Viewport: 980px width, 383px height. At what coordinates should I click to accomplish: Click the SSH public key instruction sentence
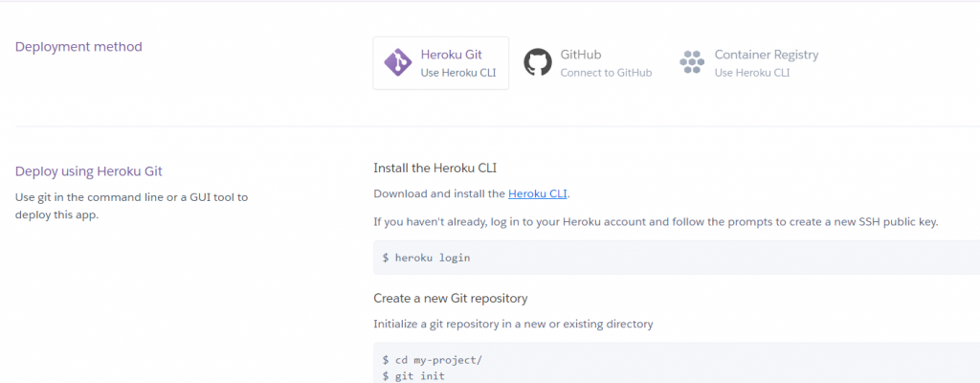coord(657,222)
